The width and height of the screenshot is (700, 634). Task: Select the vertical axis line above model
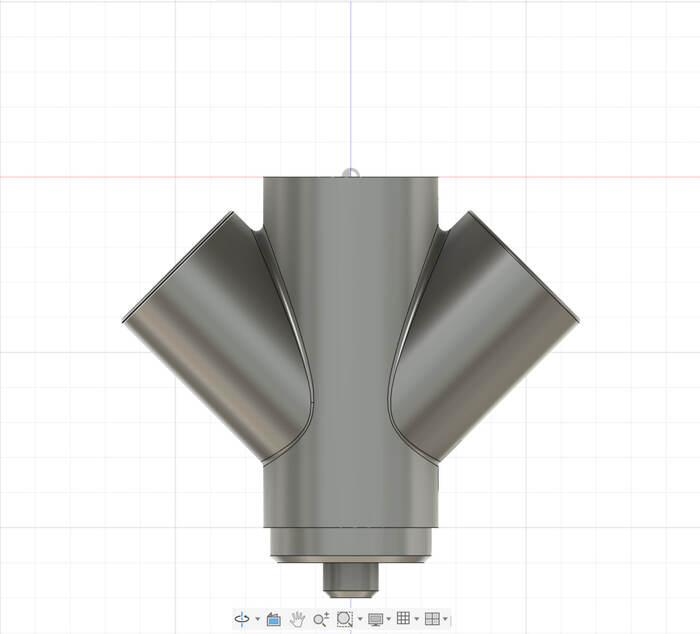[350, 80]
